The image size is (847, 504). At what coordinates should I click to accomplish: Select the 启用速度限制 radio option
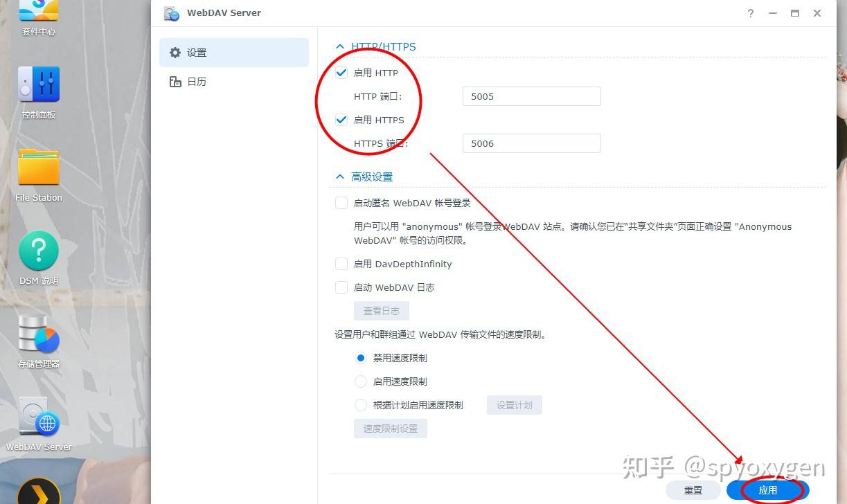coord(360,381)
